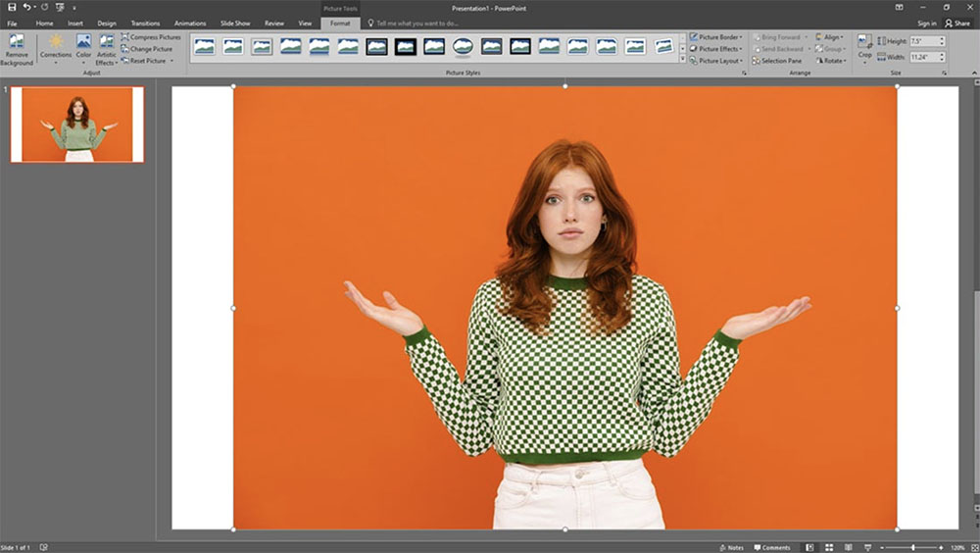Switch to Slide Sorter view
This screenshot has width=980, height=553.
[828, 547]
